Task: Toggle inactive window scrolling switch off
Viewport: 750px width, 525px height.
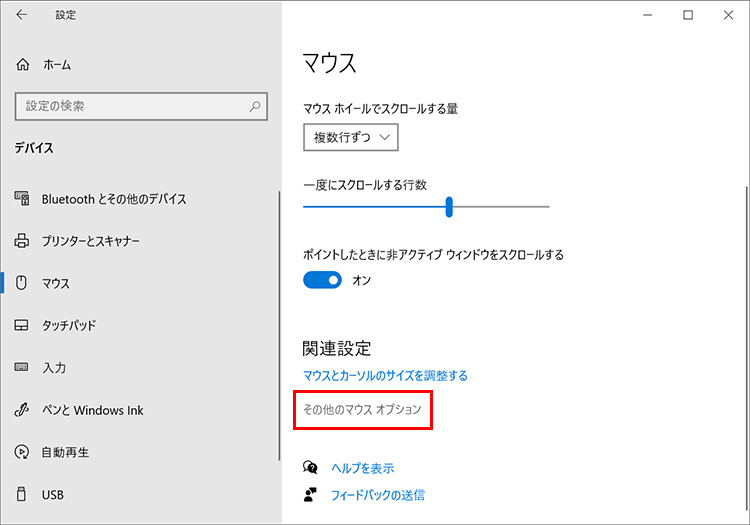Action: click(323, 281)
